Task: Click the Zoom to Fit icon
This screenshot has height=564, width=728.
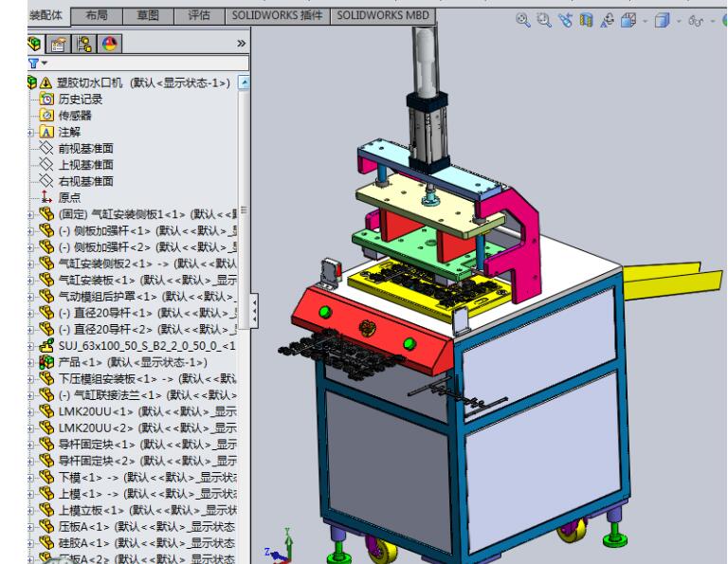Action: (x=523, y=20)
